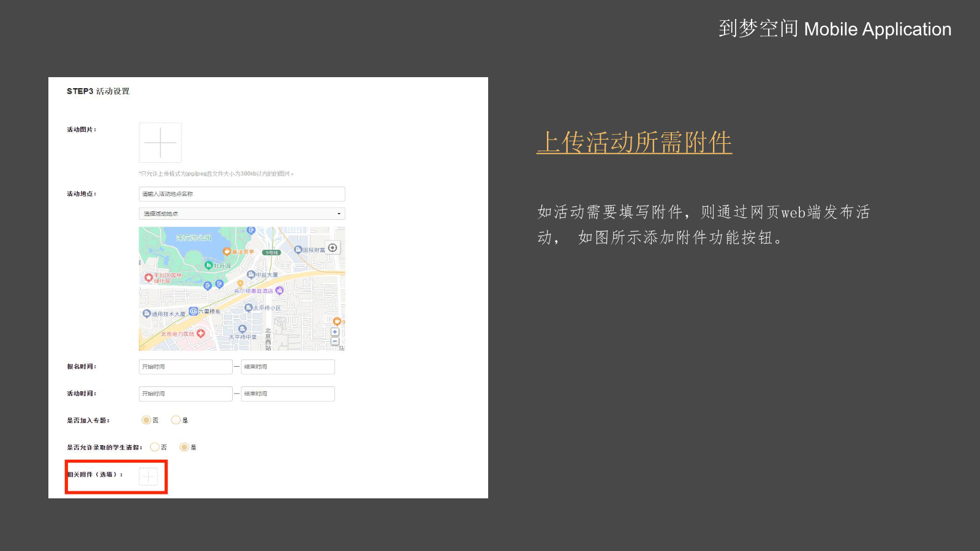
Task: Select the 国投财富 building marker
Action: (x=298, y=250)
